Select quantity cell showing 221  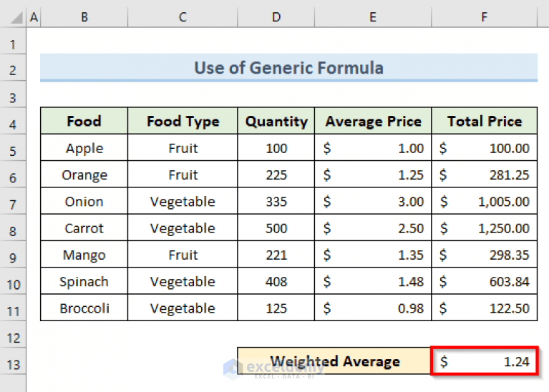(276, 255)
